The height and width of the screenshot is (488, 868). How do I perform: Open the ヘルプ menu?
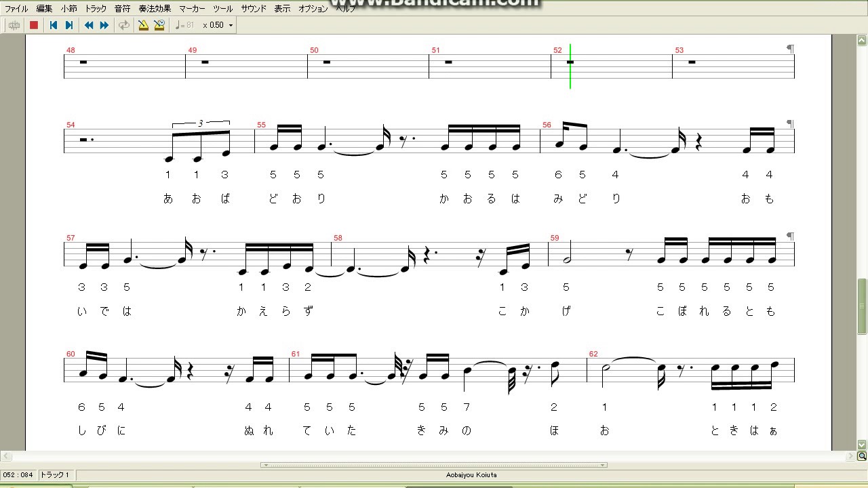coord(346,9)
